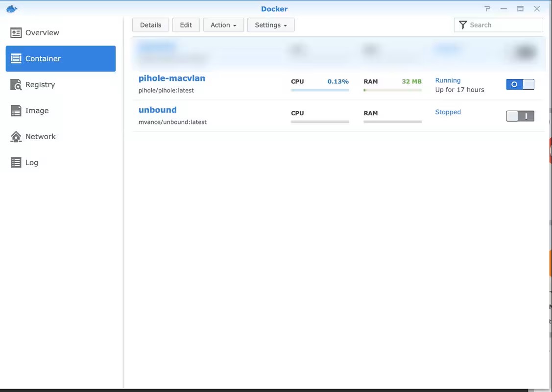Turn off the pihole-macvlan container switch

[520, 84]
